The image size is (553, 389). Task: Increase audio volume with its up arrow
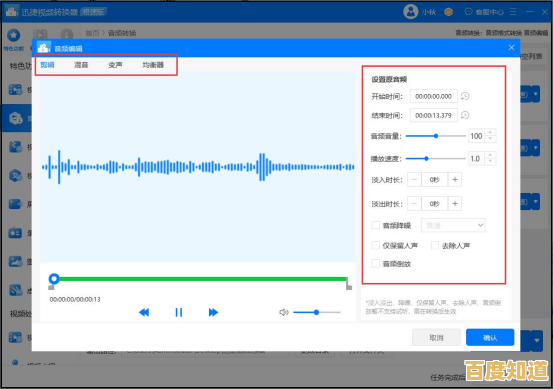(x=490, y=133)
